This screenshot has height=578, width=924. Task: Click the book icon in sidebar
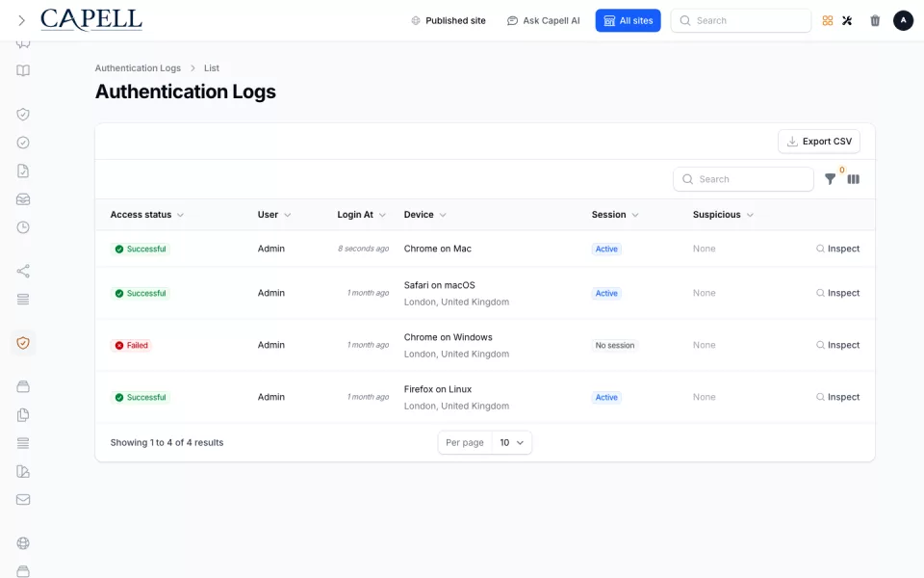pyautogui.click(x=23, y=70)
